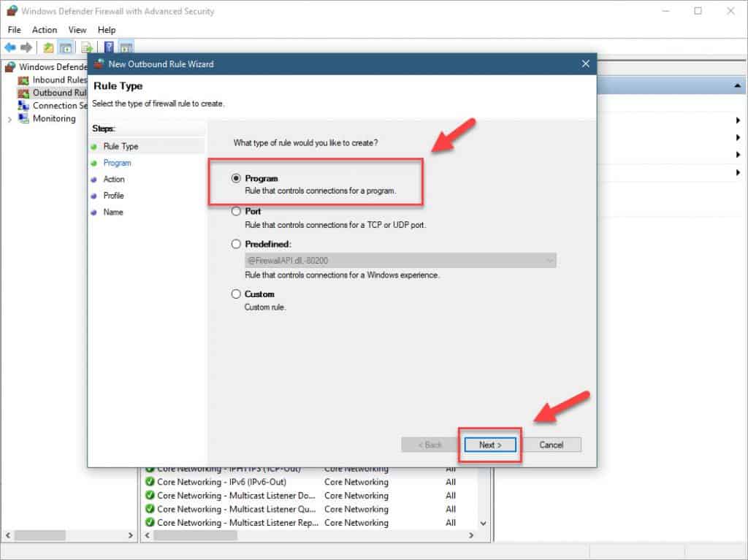The image size is (748, 560).
Task: Select the Program rule type
Action: [x=236, y=178]
